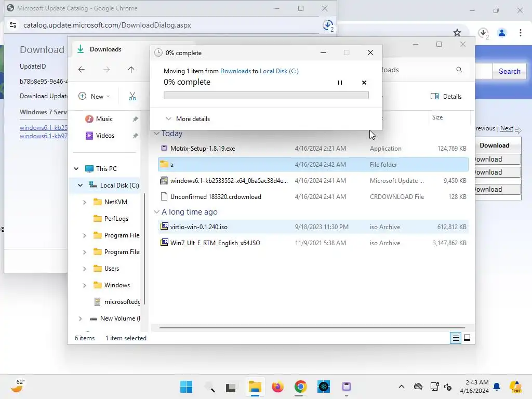Go to Next page link in catalog
This screenshot has height=399, width=532.
click(507, 128)
